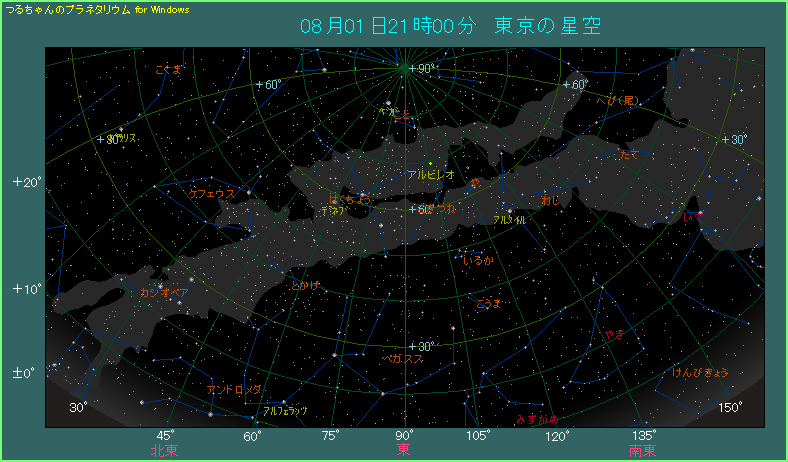This screenshot has width=788, height=462.
Task: Click the date and time title text
Action: [x=450, y=25]
